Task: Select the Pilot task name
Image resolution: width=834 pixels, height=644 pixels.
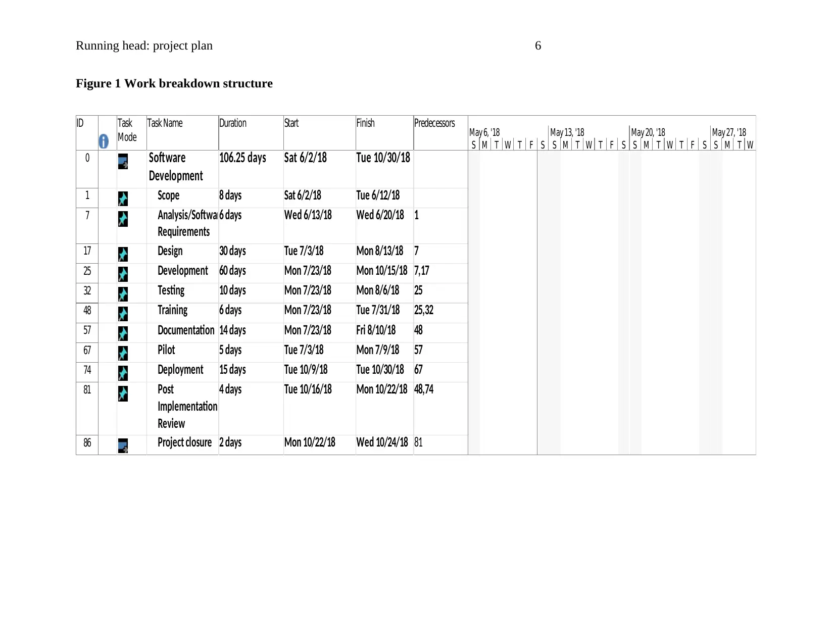Action: [166, 350]
